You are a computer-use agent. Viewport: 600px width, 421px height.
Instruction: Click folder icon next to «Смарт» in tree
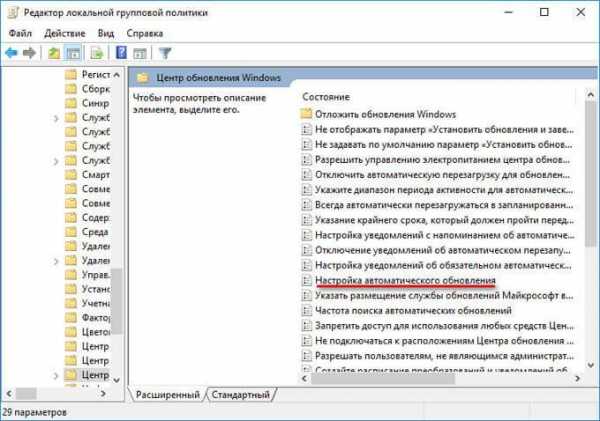click(x=71, y=175)
